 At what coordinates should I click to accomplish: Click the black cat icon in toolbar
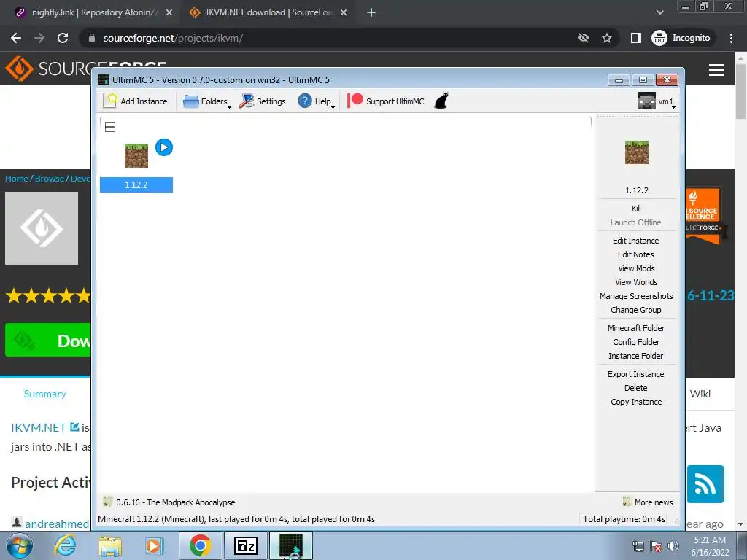[441, 101]
